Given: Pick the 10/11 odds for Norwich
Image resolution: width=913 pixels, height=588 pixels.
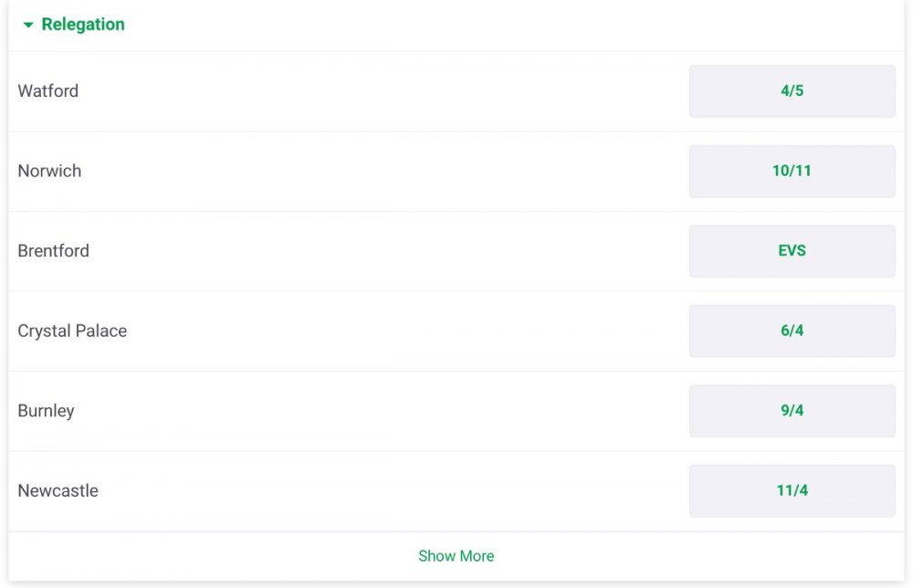Looking at the screenshot, I should [x=792, y=171].
